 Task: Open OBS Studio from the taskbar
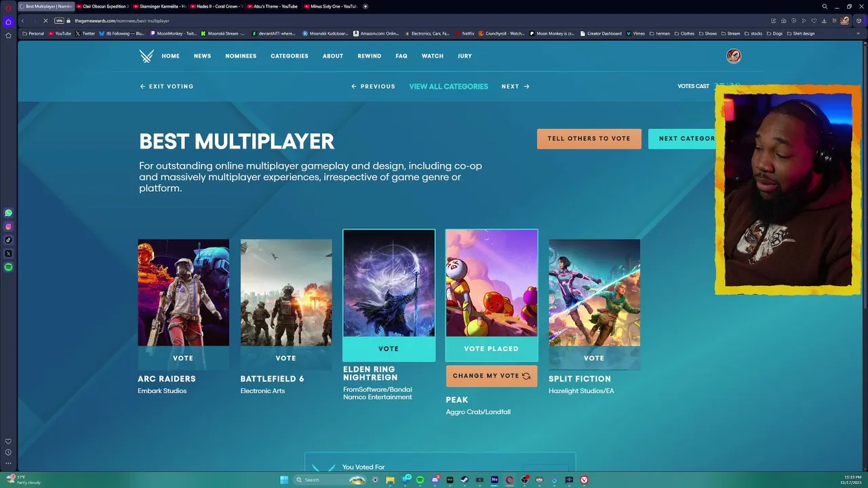point(525,480)
